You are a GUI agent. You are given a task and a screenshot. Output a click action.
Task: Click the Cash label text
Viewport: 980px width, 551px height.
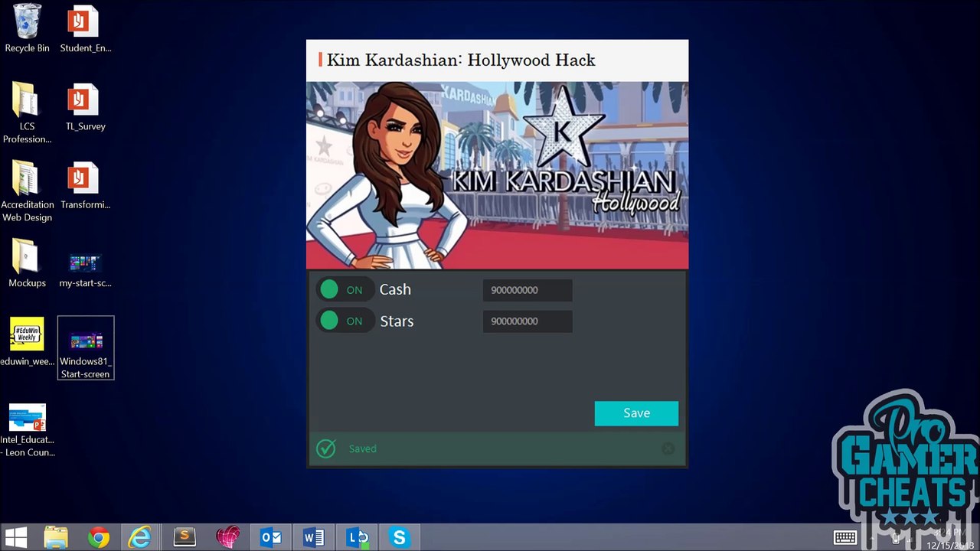(x=395, y=289)
